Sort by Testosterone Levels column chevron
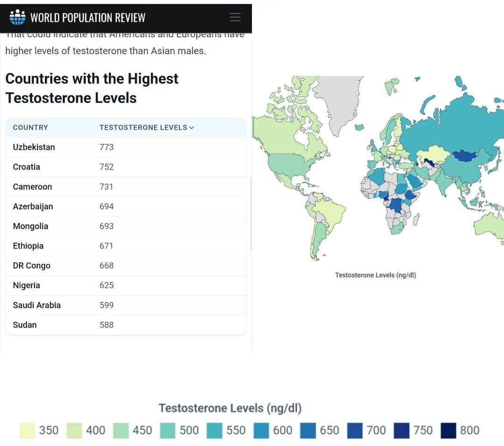This screenshot has height=446, width=504. tap(192, 127)
